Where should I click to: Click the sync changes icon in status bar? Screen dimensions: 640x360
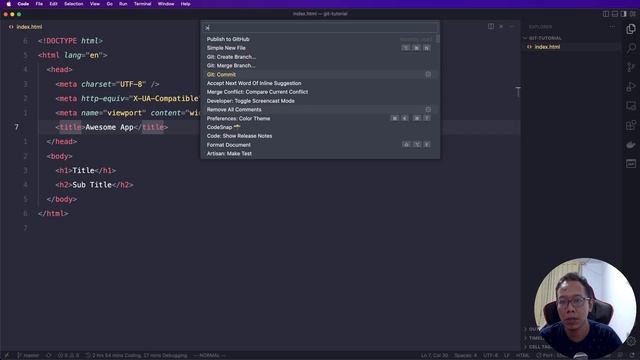click(x=49, y=356)
